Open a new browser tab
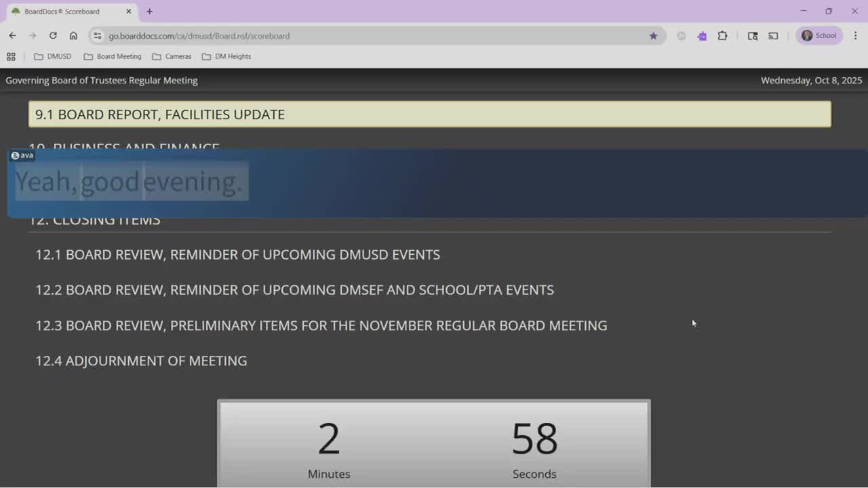The image size is (868, 488). pyautogui.click(x=149, y=12)
